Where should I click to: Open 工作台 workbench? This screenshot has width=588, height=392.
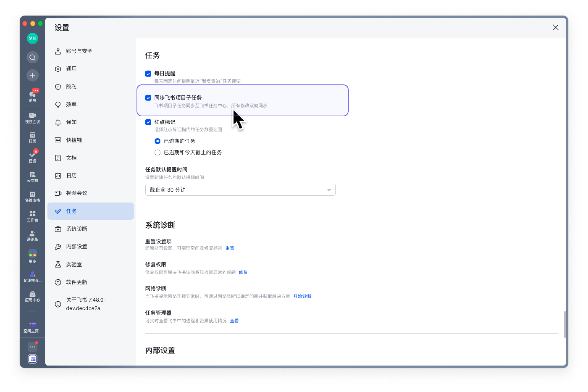click(33, 217)
